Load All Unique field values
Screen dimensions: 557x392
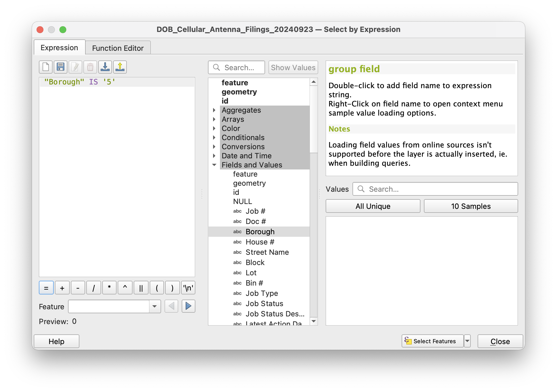pyautogui.click(x=373, y=206)
